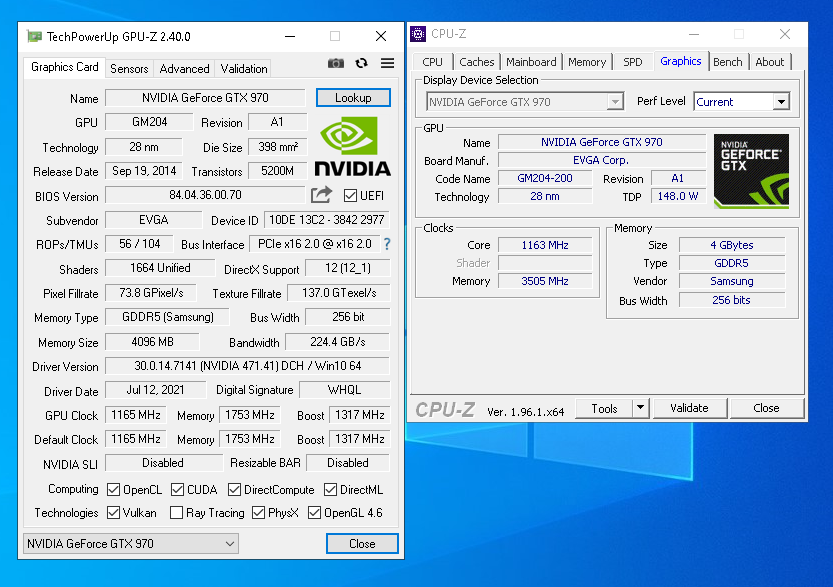This screenshot has width=833, height=587.
Task: Toggle the Vulkan checkbox
Action: pos(113,513)
